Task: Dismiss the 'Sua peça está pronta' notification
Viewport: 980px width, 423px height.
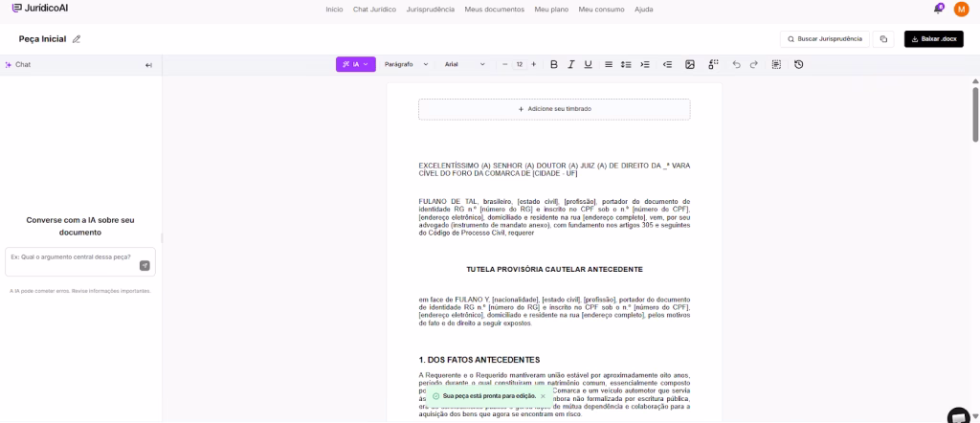Action: 543,396
